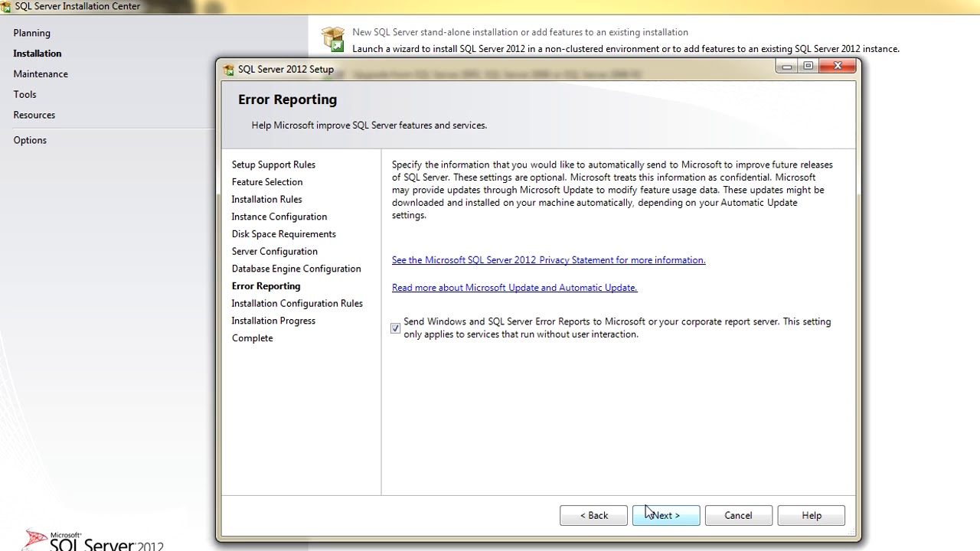
Task: Close the SQL Server 2012 Setup window
Action: point(838,67)
